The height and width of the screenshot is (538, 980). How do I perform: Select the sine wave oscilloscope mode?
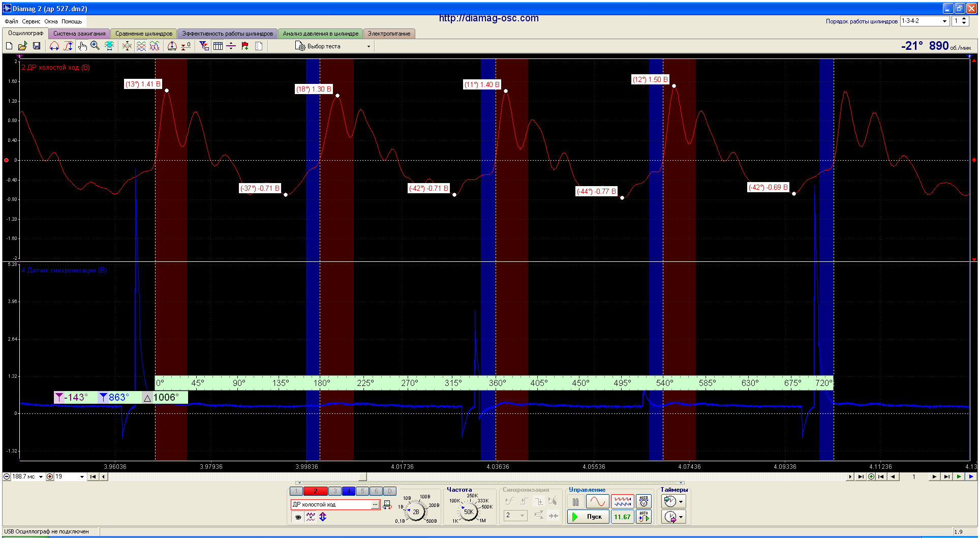[597, 502]
